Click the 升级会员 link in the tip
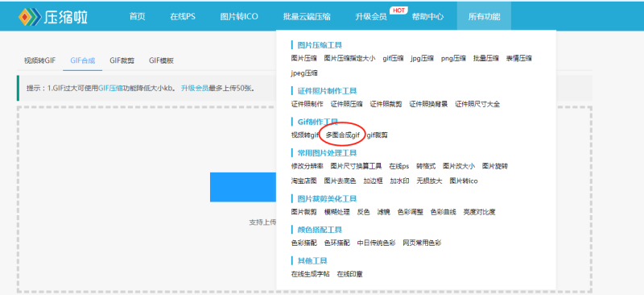This screenshot has height=295, width=644. (x=195, y=88)
